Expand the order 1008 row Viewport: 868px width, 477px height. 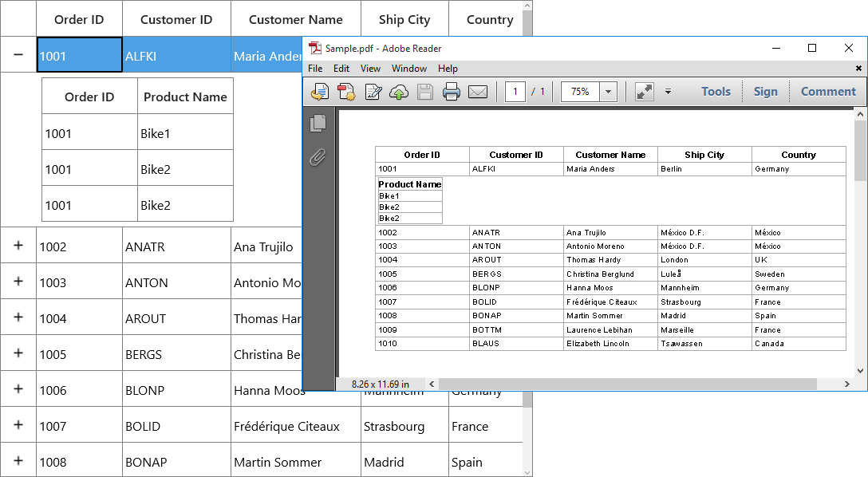click(x=18, y=459)
